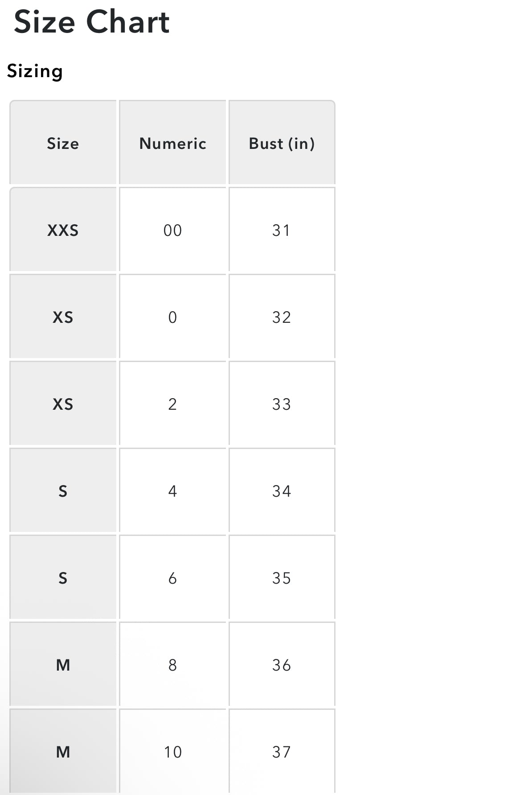Select the M size cell beside numeric 8
Viewport: 532px width, 795px height.
63,664
